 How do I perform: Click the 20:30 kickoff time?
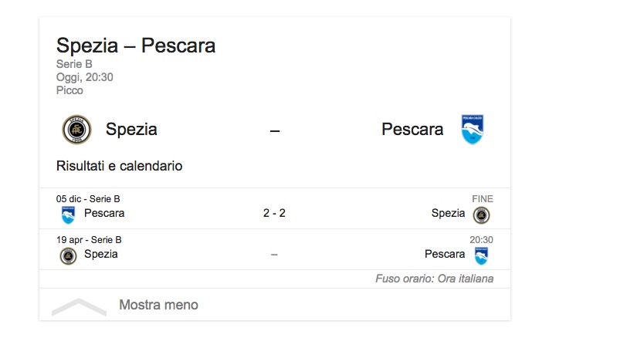tap(481, 240)
